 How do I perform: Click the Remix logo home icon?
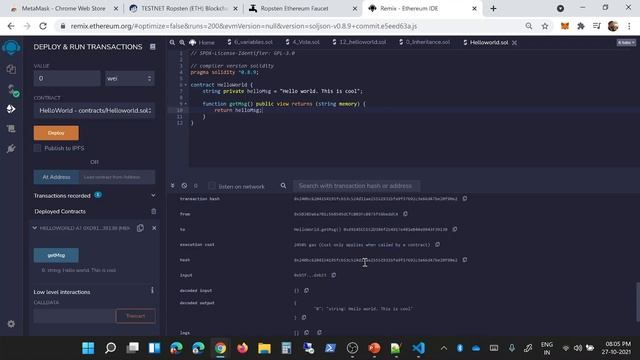tap(11, 47)
